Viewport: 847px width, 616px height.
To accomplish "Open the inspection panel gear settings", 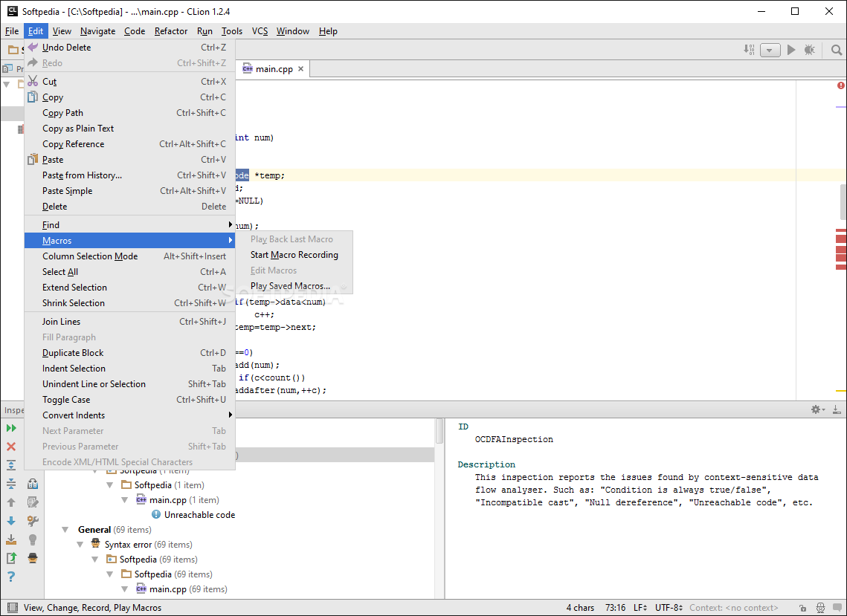I will click(817, 409).
